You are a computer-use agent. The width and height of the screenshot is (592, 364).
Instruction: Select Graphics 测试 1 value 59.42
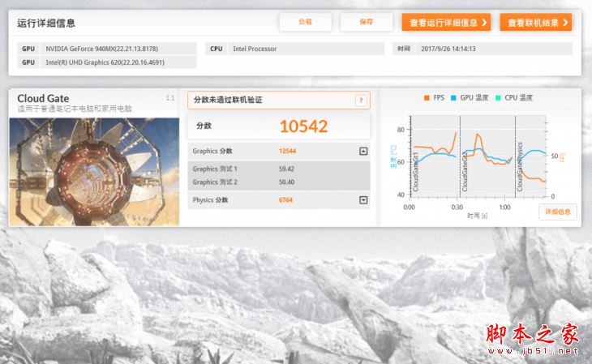coord(286,169)
